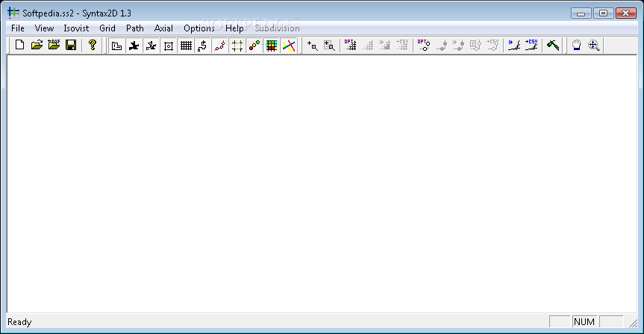Image resolution: width=644 pixels, height=334 pixels.
Task: Open the View menu
Action: 44,28
